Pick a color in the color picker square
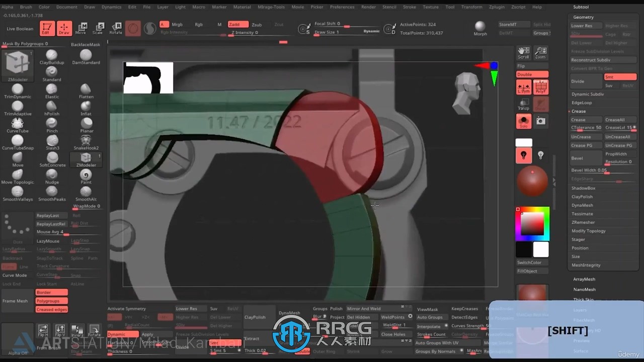644x362 pixels. tap(532, 223)
